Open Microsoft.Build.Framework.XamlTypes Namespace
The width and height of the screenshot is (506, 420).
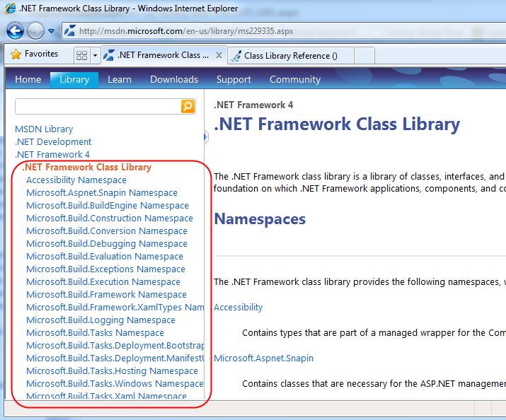coord(115,307)
